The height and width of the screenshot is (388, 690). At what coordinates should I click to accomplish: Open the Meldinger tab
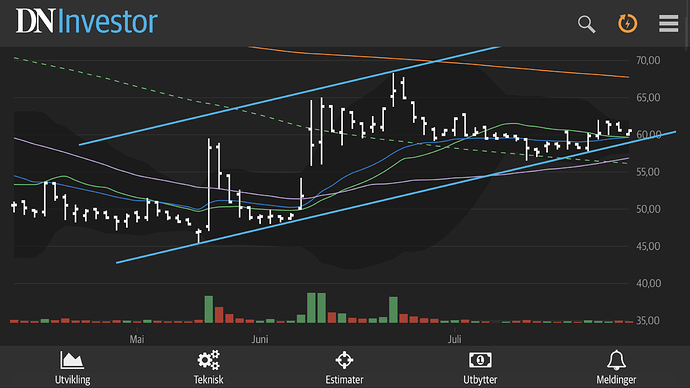(x=616, y=368)
